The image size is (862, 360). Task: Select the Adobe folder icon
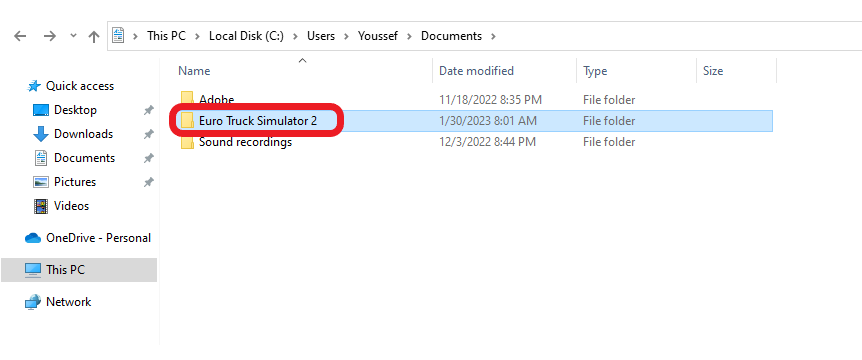point(187,99)
